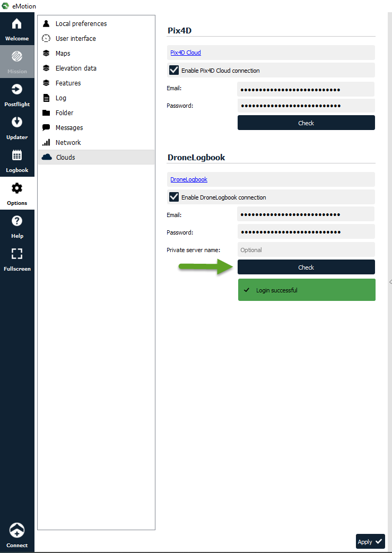Open the Postflight arrow icon
This screenshot has height=553, width=392.
click(x=17, y=89)
